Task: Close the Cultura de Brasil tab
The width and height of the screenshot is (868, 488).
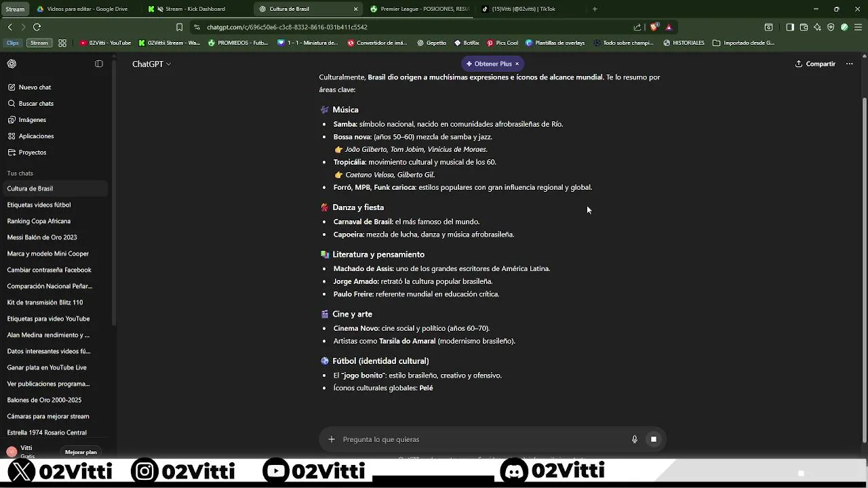Action: click(x=356, y=9)
